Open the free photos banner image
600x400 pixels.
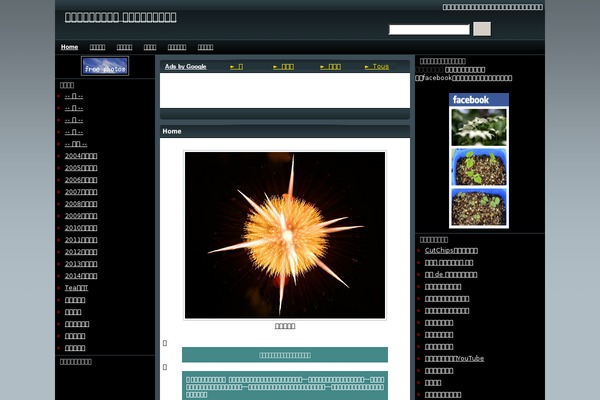pos(105,66)
